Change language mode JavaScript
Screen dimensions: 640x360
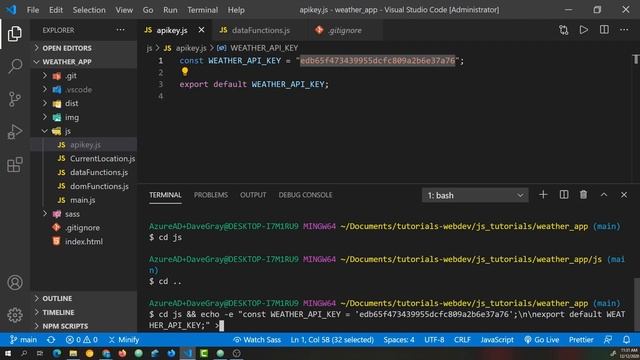pyautogui.click(x=497, y=340)
